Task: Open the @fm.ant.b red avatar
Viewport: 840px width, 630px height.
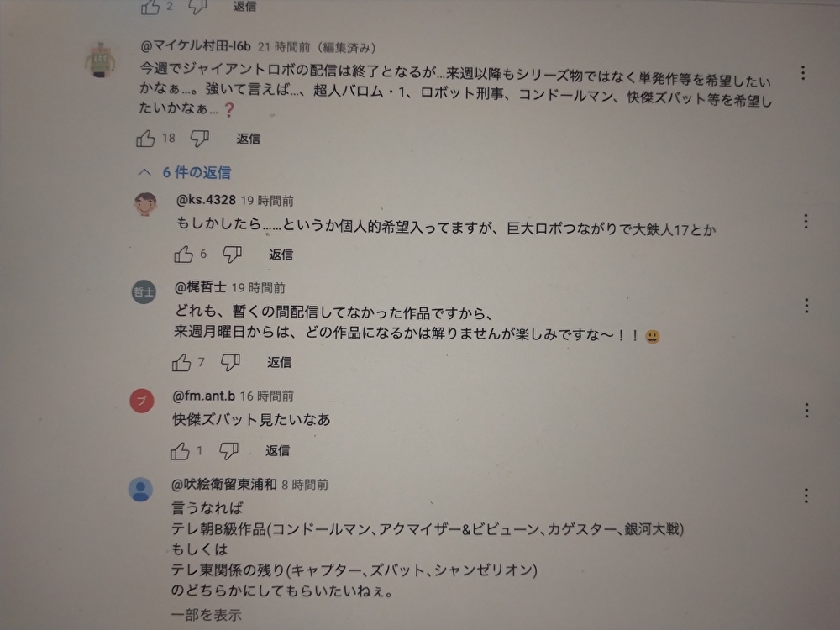Action: point(142,401)
